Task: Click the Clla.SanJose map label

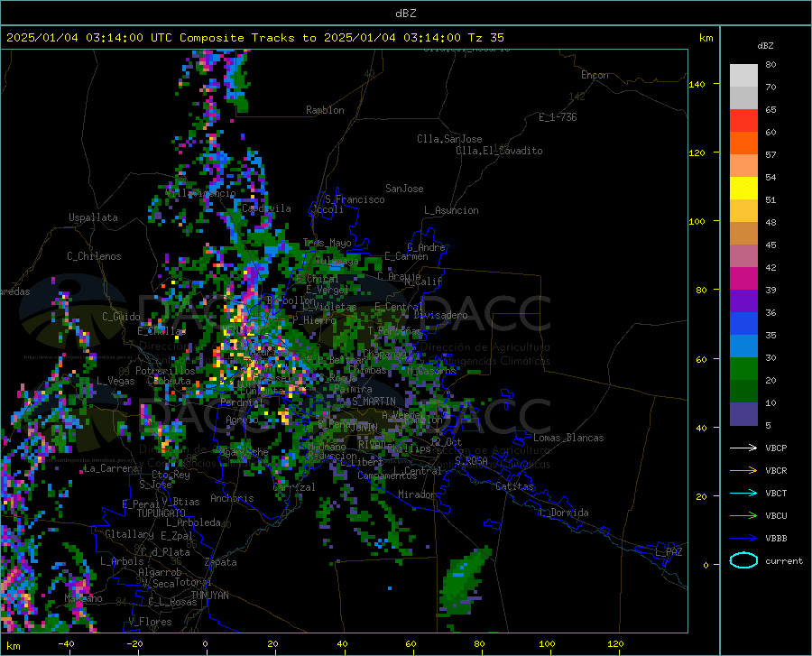Action: tap(449, 139)
